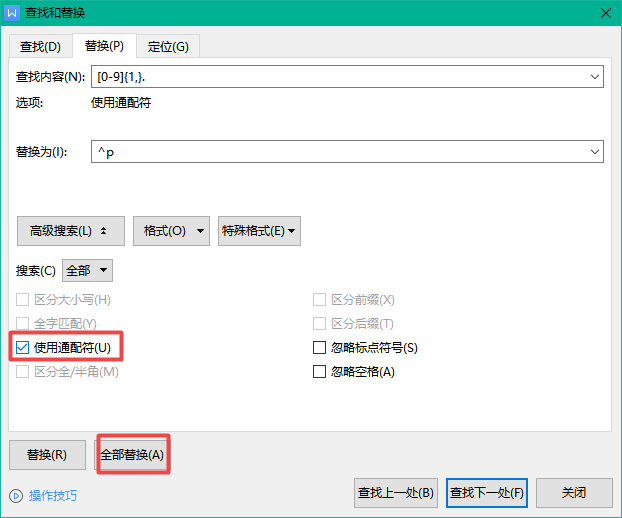Click the play icon beside 操作技巧

pos(16,495)
